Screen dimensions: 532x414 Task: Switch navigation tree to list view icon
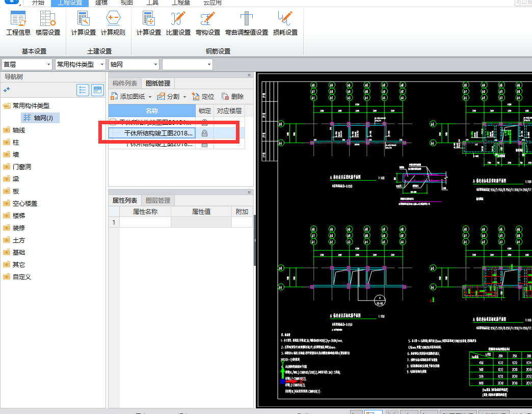(83, 90)
